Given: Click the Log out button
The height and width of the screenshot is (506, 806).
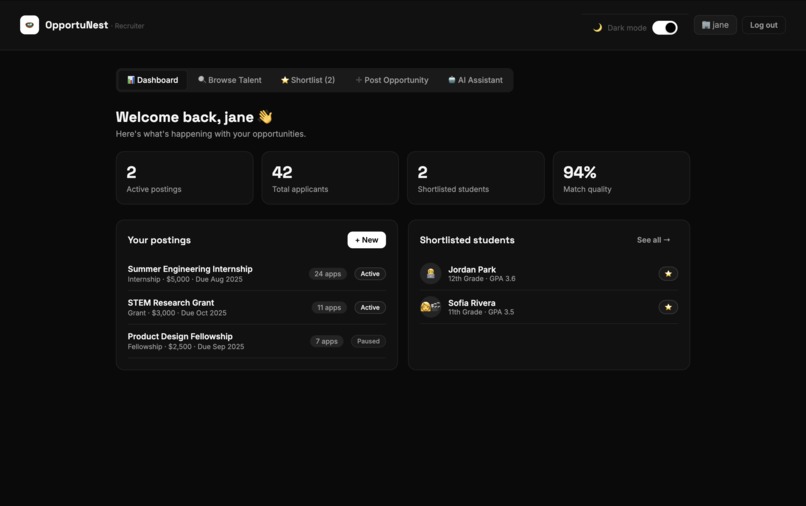Looking at the screenshot, I should [x=763, y=25].
